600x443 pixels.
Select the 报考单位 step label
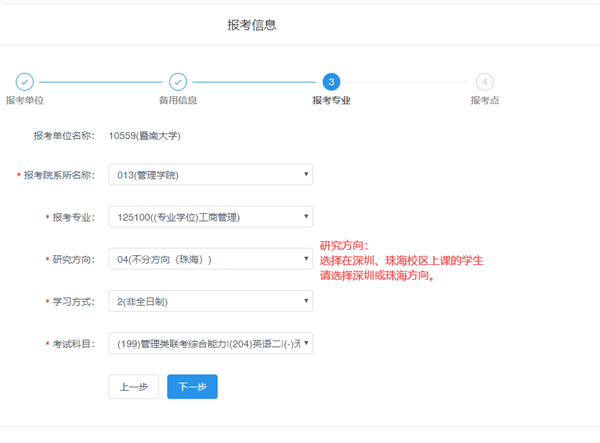(x=24, y=100)
